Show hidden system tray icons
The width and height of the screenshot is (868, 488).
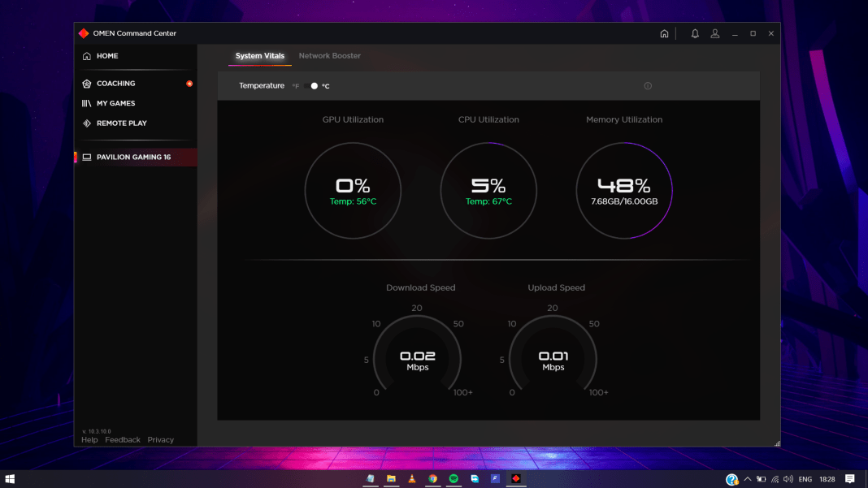point(748,479)
